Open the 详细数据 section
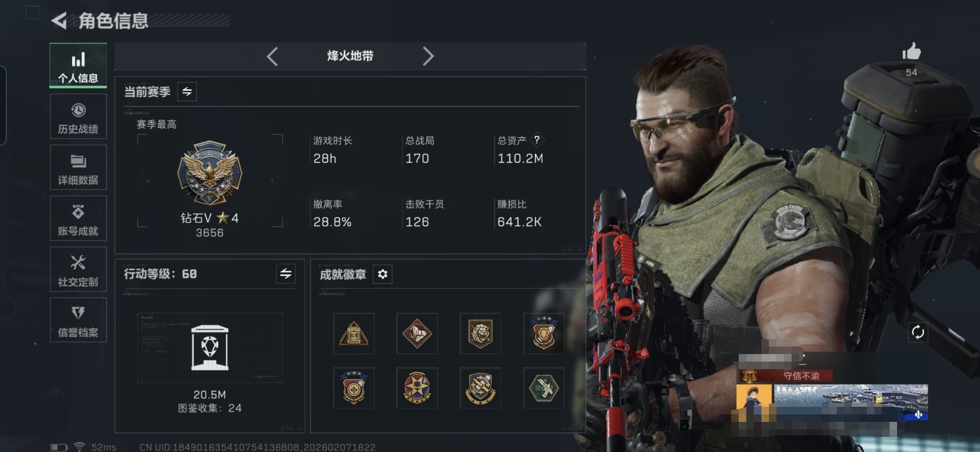This screenshot has width=980, height=452. tap(78, 167)
